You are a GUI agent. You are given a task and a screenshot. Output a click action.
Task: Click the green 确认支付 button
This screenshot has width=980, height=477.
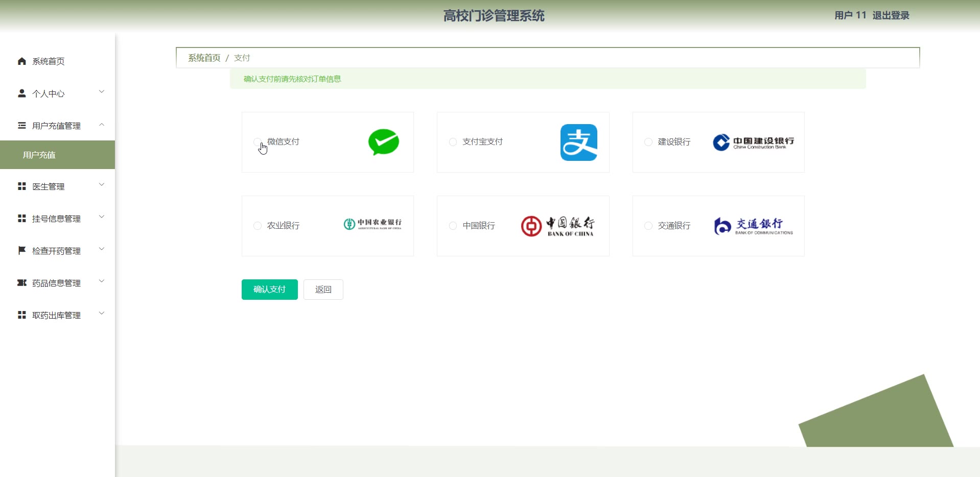click(x=270, y=290)
